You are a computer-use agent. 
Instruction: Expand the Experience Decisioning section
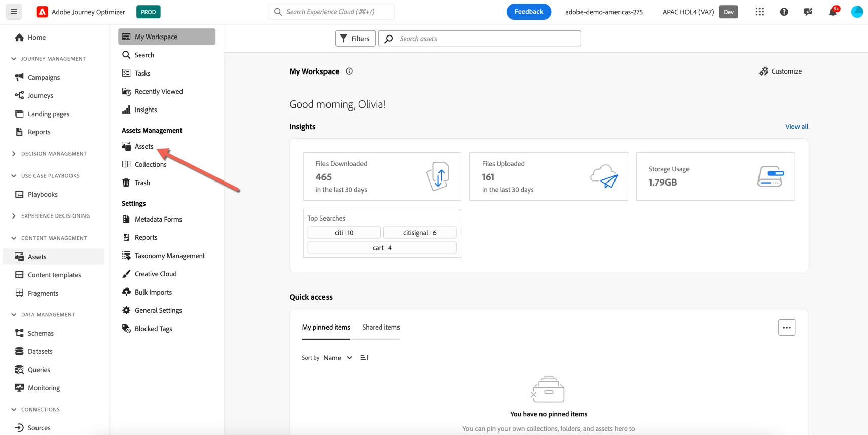point(14,216)
